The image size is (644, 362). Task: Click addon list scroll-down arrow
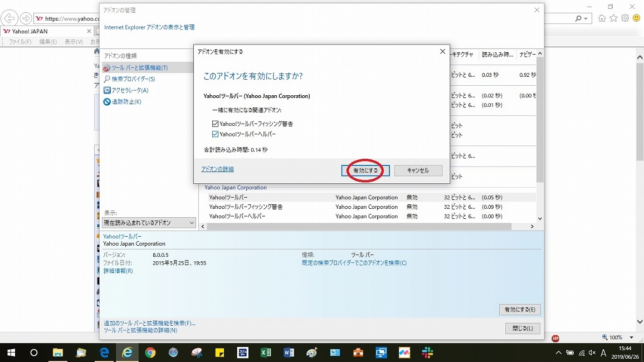pos(540,219)
